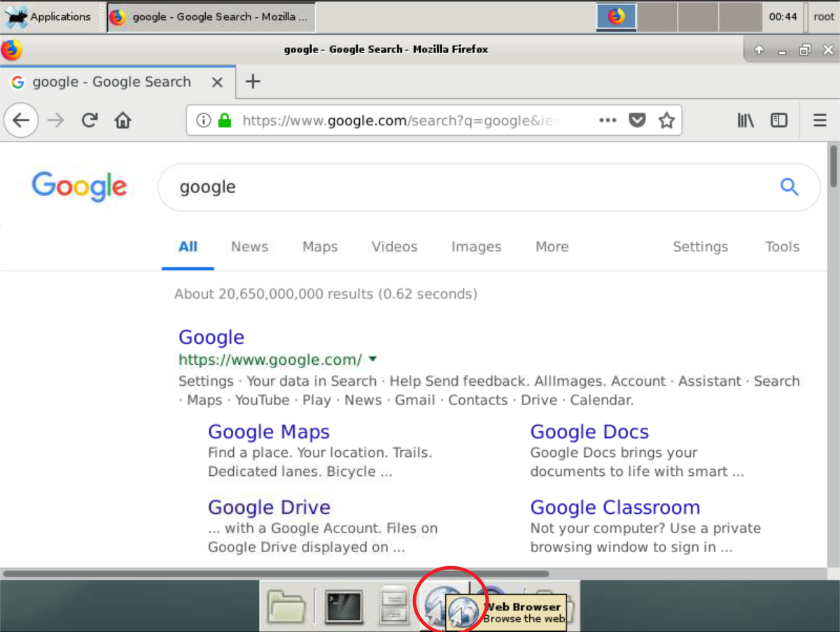This screenshot has height=632, width=840.
Task: Open the Google Maps sitelink
Action: click(269, 432)
